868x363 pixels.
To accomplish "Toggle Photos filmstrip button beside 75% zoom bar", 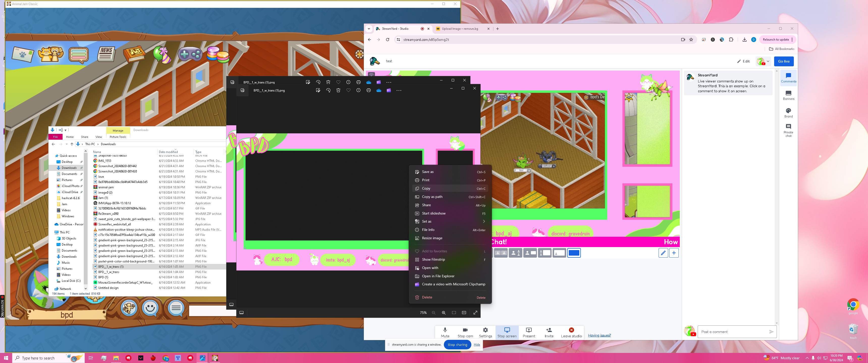I will tap(241, 313).
